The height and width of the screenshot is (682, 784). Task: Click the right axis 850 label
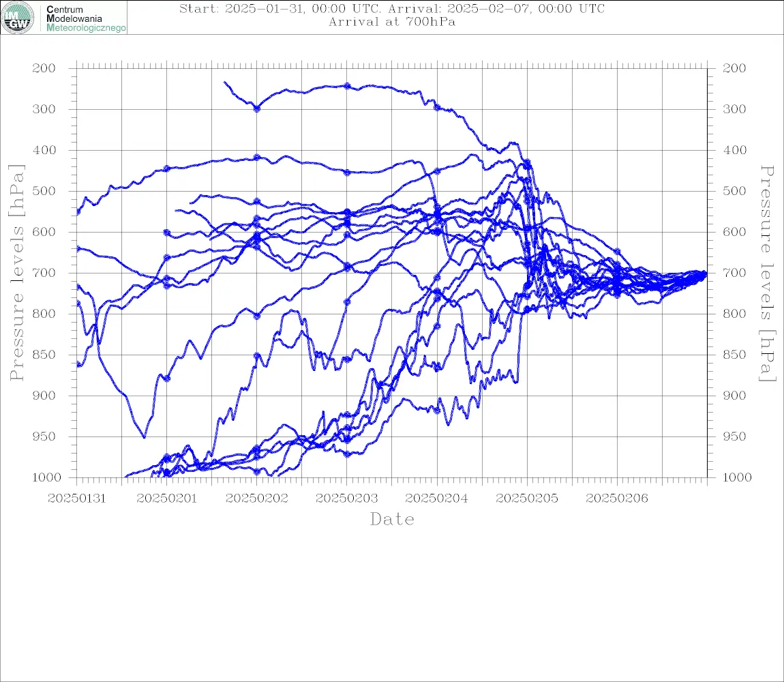734,355
